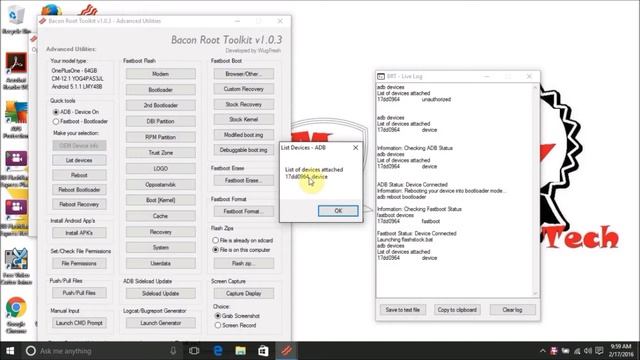
Task: Click the Custom Recovery button
Action: (x=244, y=89)
